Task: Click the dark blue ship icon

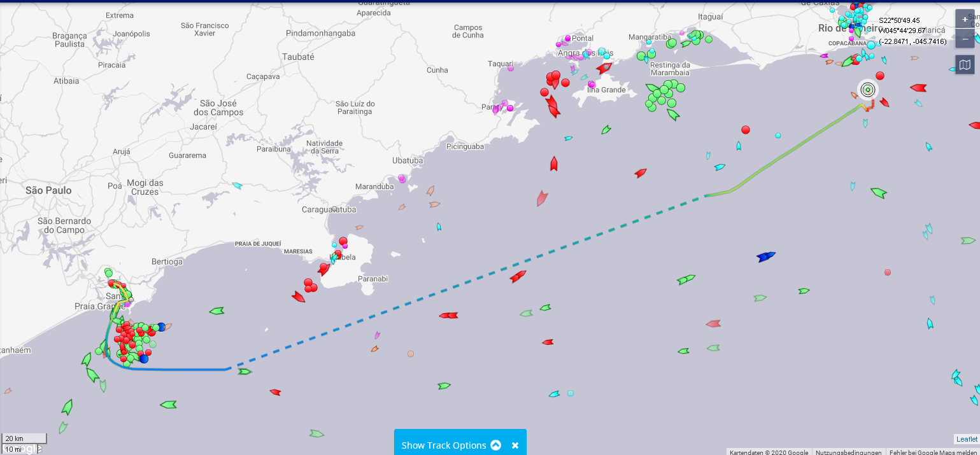Action: 765,256
